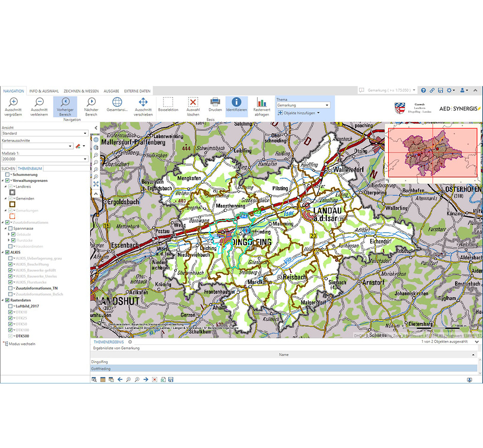Click the save disk icon in header

[x=440, y=90]
